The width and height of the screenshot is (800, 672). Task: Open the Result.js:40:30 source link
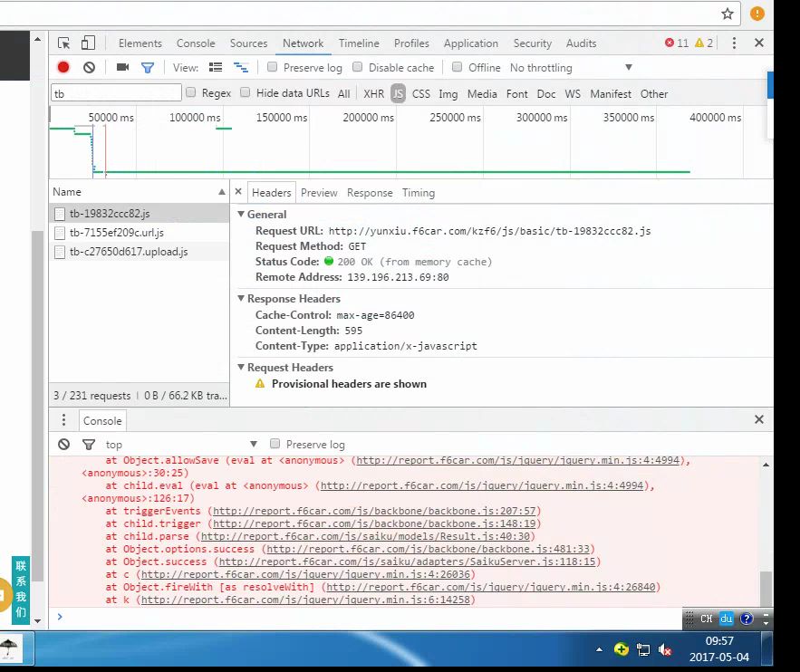tap(365, 536)
